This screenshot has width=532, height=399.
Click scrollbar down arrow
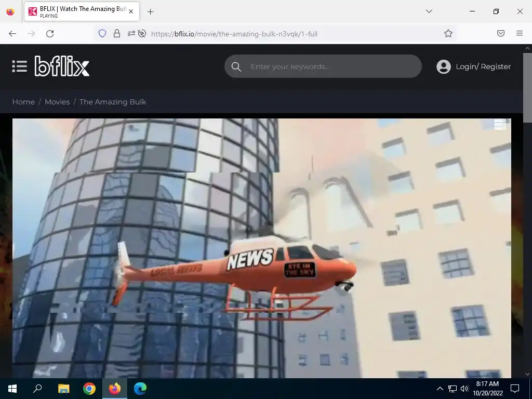[x=527, y=374]
